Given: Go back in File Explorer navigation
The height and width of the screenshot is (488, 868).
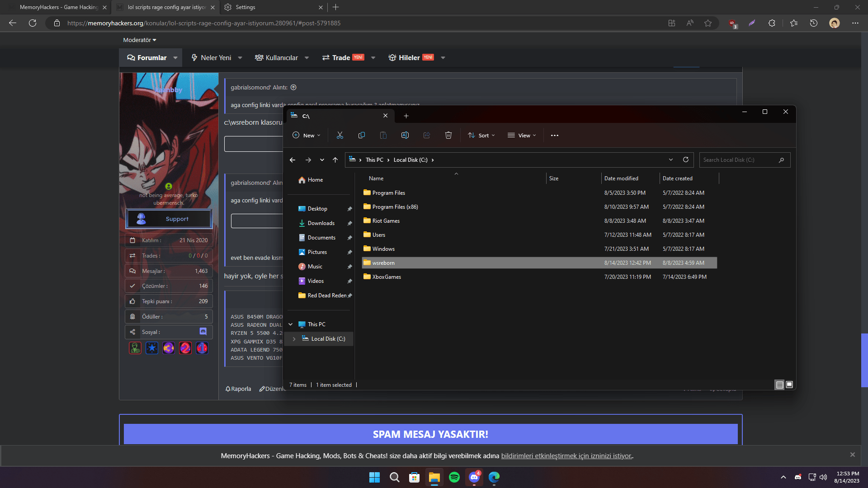Looking at the screenshot, I should click(x=292, y=160).
